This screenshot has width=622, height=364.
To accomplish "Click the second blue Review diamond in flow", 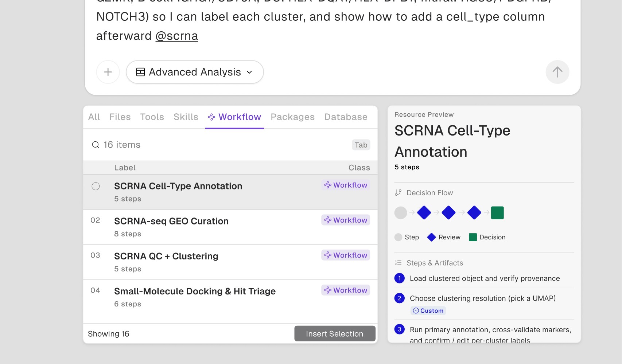I will tap(448, 213).
